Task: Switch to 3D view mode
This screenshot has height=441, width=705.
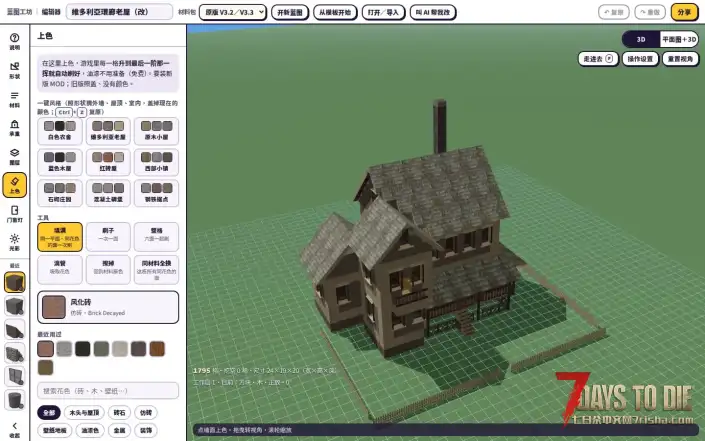Action: pyautogui.click(x=641, y=40)
